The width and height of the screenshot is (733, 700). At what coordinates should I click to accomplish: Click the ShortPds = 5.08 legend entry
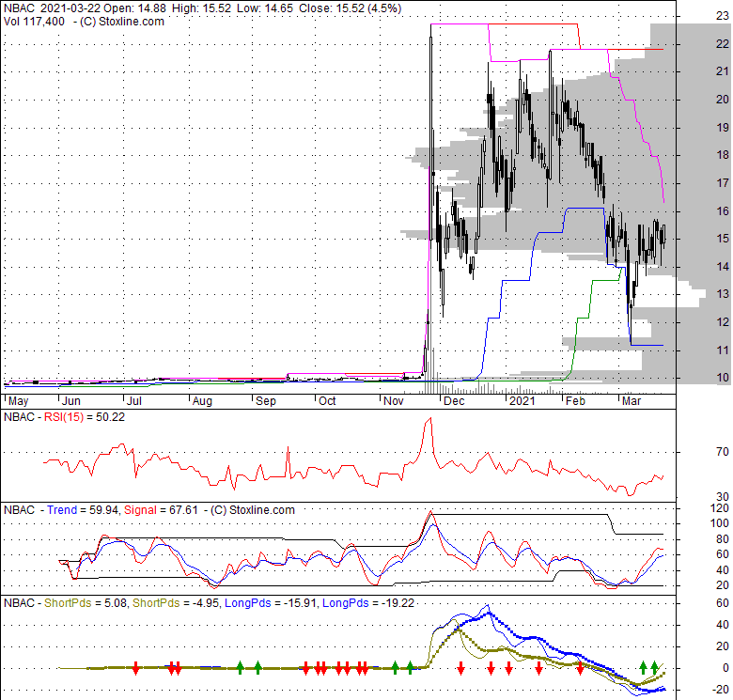click(x=86, y=603)
